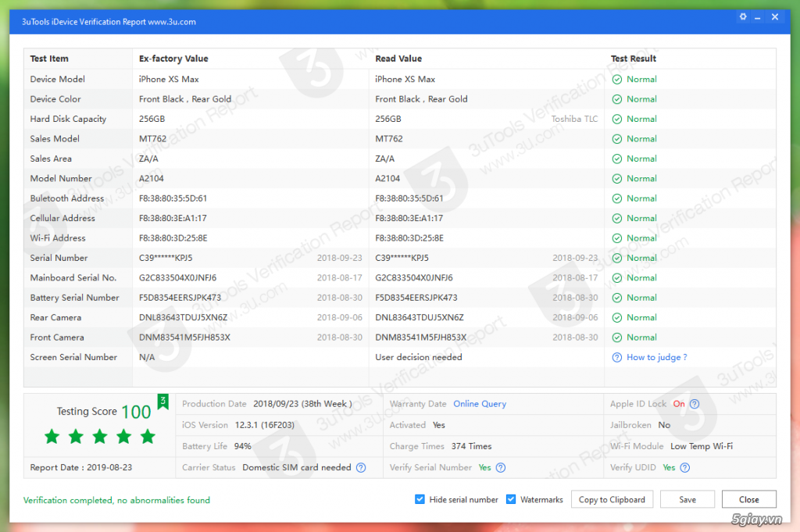Click Normal check icon for Cellular Address

pyautogui.click(x=617, y=219)
